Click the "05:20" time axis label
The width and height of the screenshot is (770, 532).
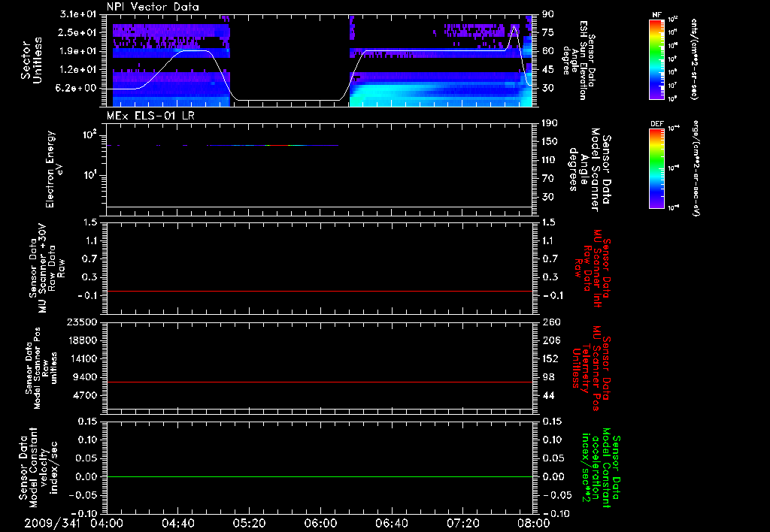[249, 523]
